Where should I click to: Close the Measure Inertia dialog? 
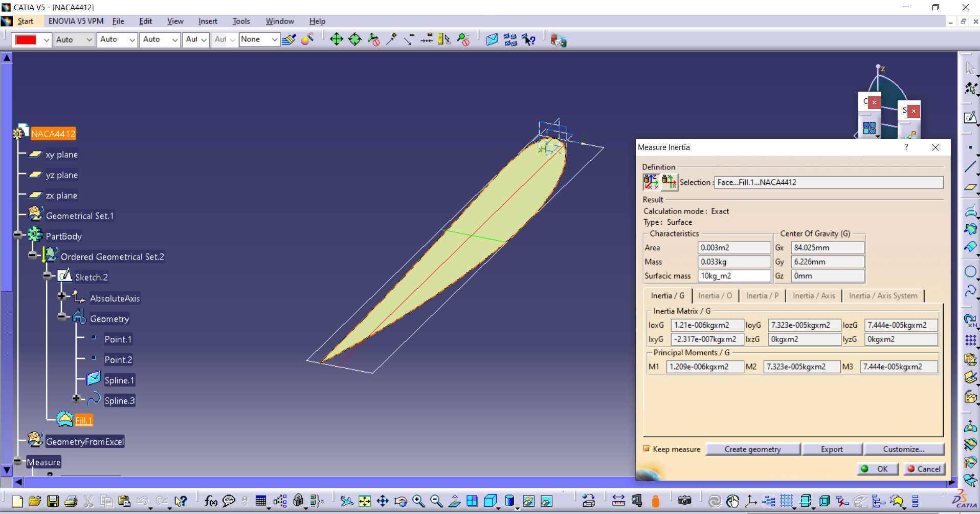pos(936,147)
